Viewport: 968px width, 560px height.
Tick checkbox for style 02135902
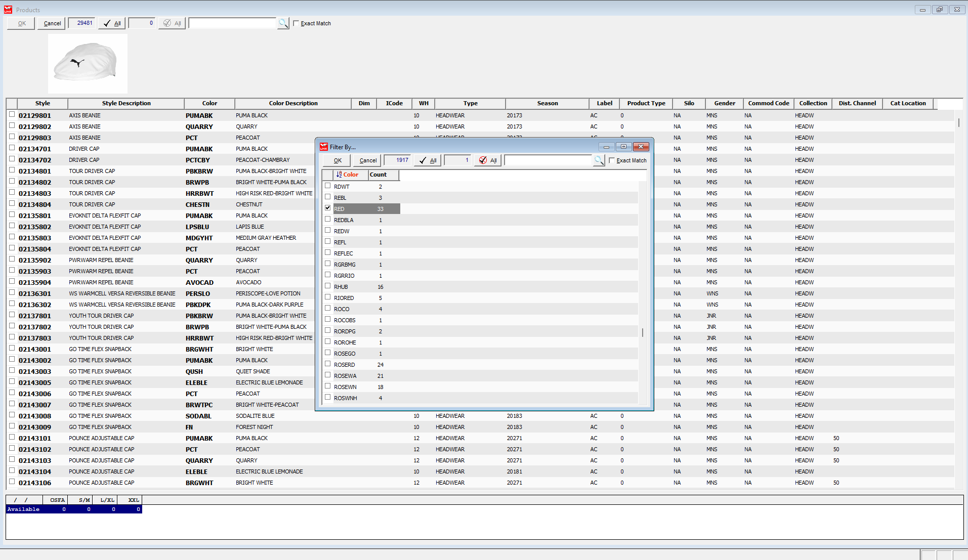point(12,259)
